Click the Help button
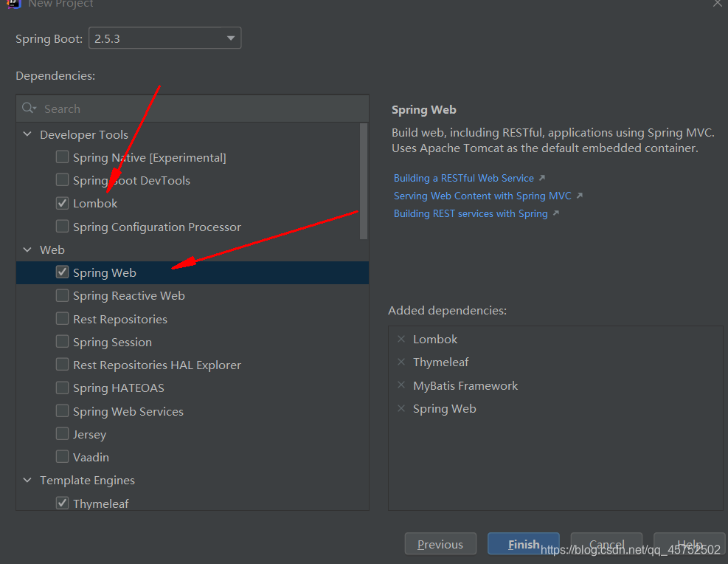 690,543
